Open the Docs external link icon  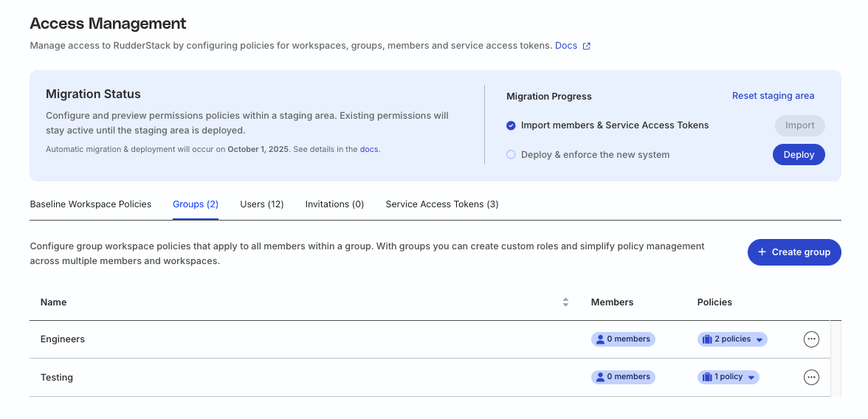pos(587,46)
